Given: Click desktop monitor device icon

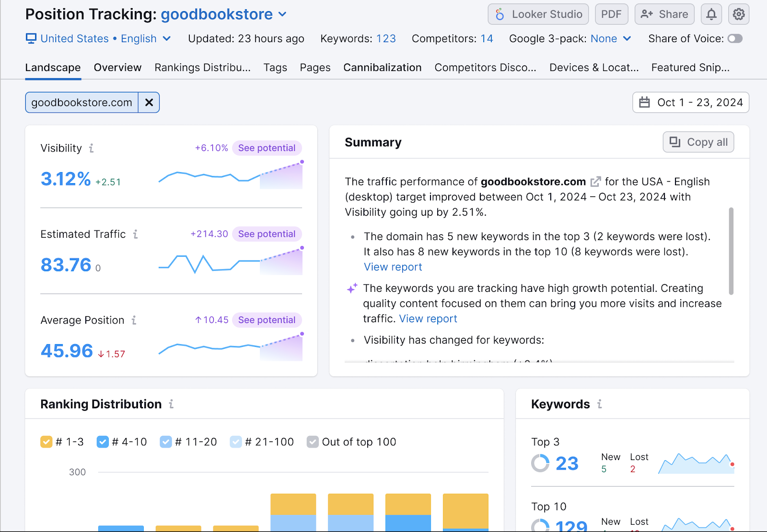Looking at the screenshot, I should click(31, 38).
